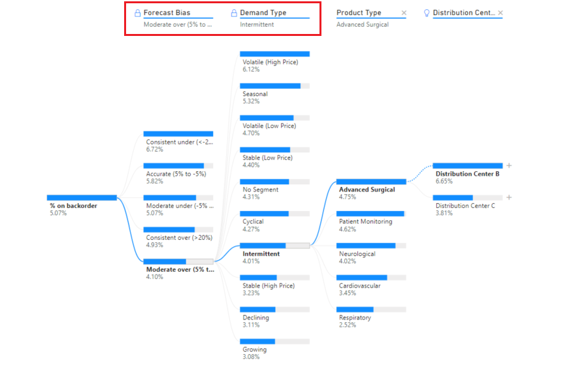The image size is (588, 379).
Task: Select the Seasonal demand type node
Action: [x=274, y=94]
